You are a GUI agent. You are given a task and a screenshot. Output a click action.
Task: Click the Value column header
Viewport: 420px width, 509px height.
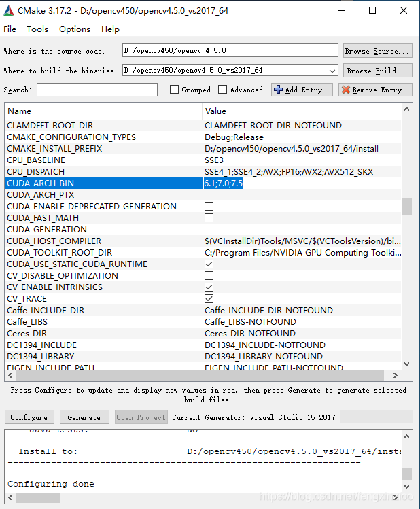click(301, 111)
